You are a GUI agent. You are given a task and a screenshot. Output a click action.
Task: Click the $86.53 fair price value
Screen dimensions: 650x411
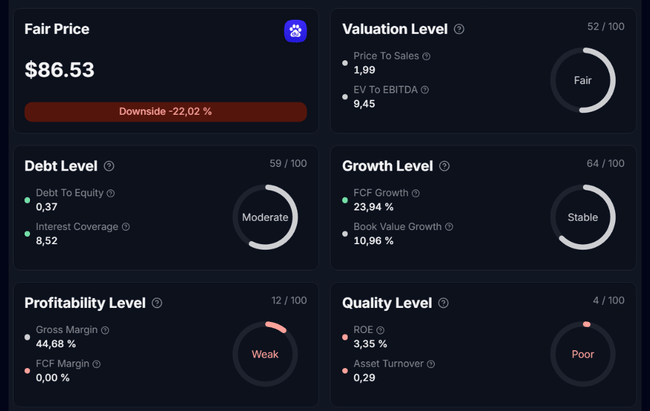coord(60,70)
